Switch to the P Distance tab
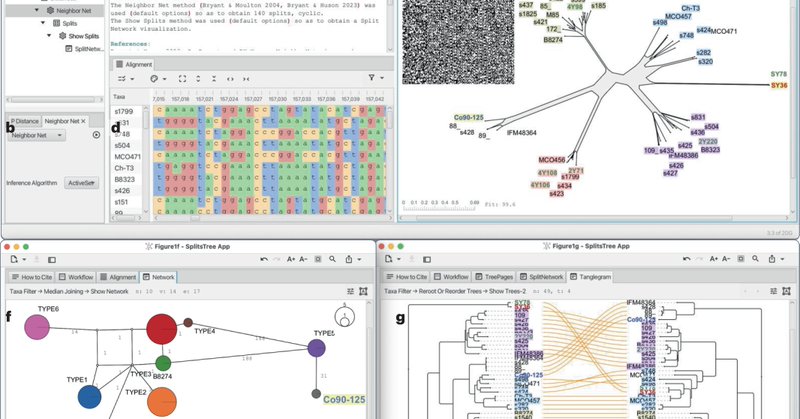The image size is (800, 419). click(24, 121)
